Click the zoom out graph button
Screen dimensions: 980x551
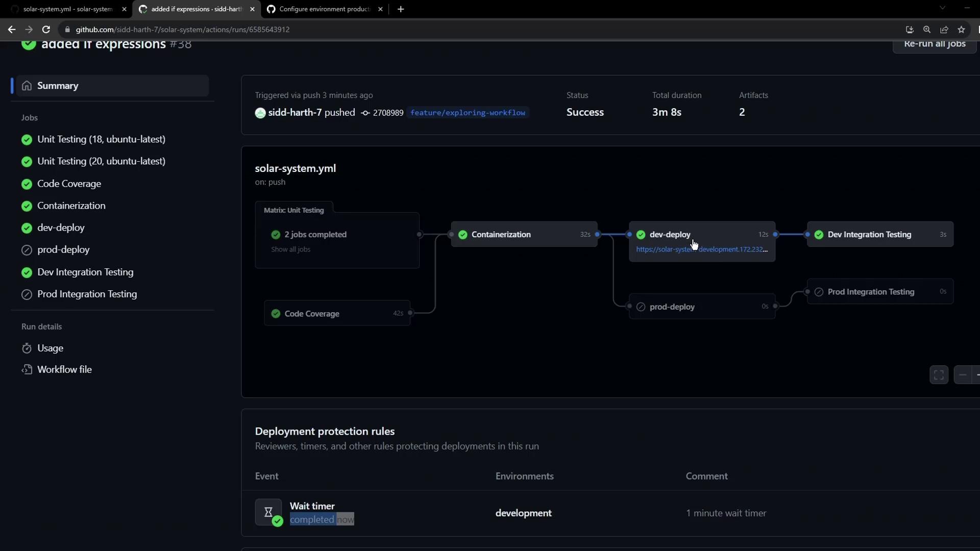pos(962,375)
